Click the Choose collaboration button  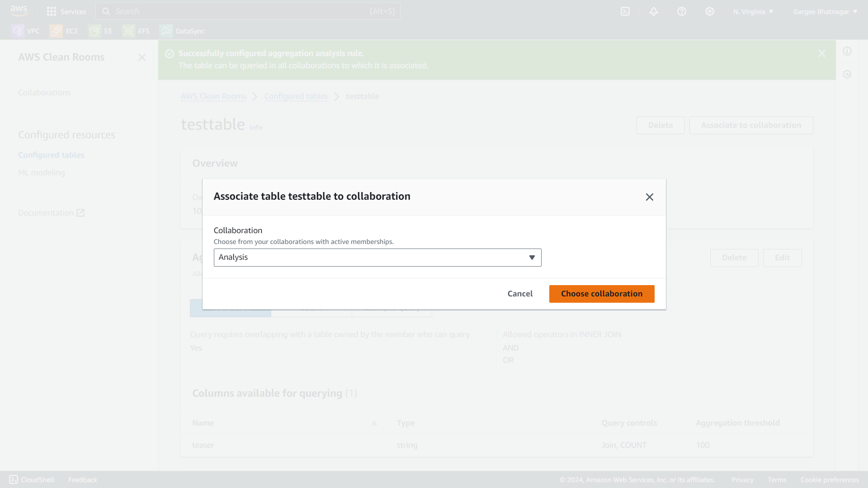601,294
